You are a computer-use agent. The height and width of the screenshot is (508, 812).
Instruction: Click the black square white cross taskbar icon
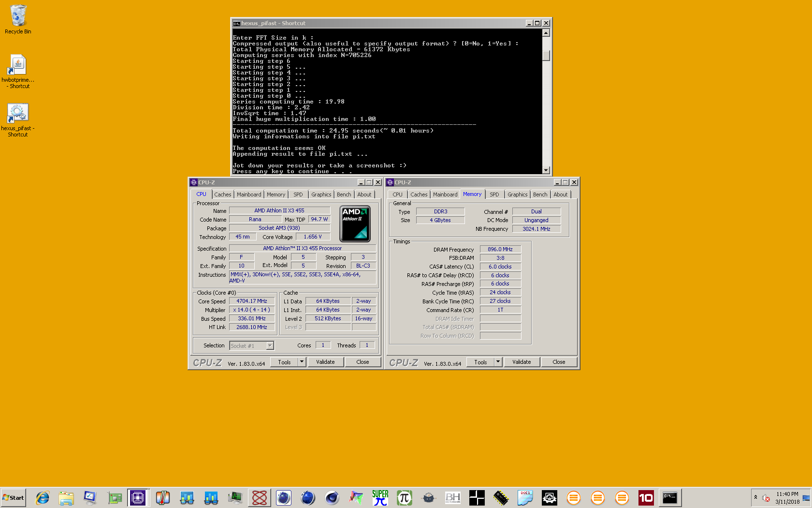[x=477, y=497]
